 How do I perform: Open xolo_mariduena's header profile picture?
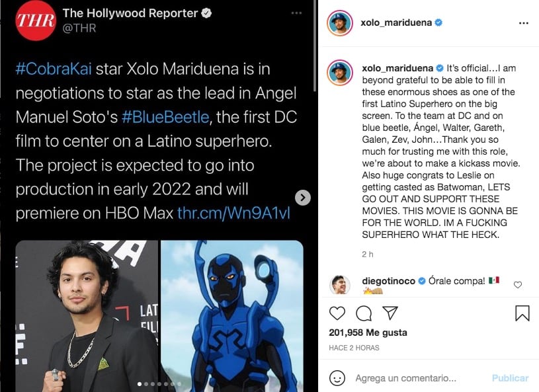[x=340, y=23]
